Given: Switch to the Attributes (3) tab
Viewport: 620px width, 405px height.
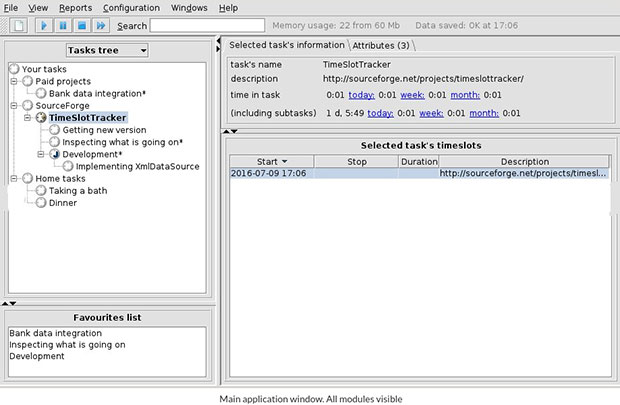Looking at the screenshot, I should (381, 45).
